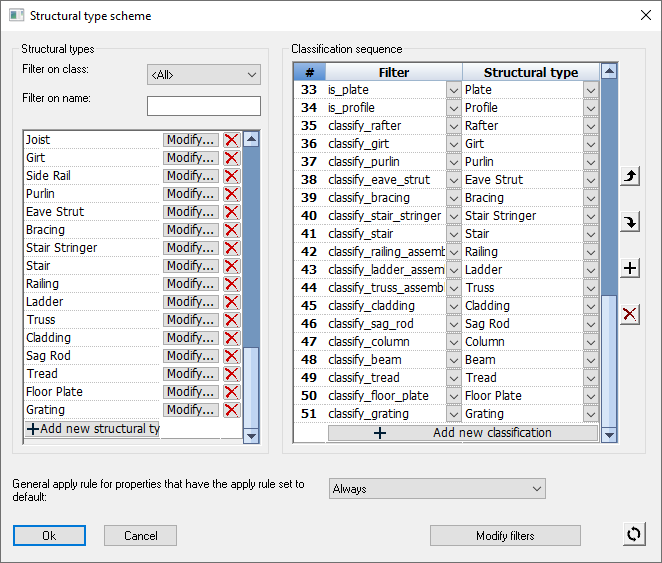The height and width of the screenshot is (563, 662).
Task: Remove the Grating structural type
Action: coord(231,410)
